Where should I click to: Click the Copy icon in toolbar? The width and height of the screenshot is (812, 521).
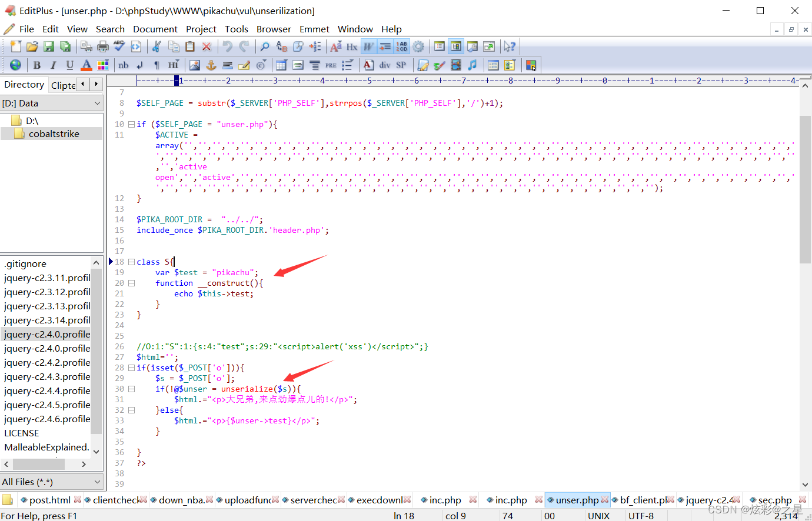[x=174, y=46]
